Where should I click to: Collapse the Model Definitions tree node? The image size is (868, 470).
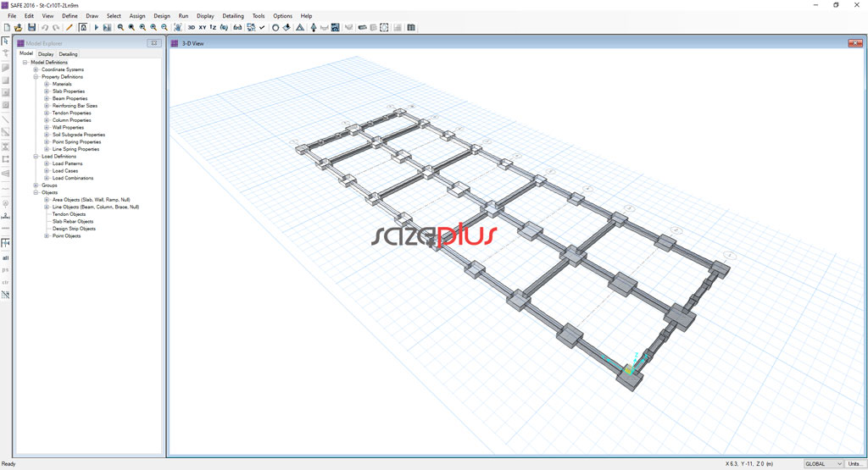pyautogui.click(x=25, y=63)
